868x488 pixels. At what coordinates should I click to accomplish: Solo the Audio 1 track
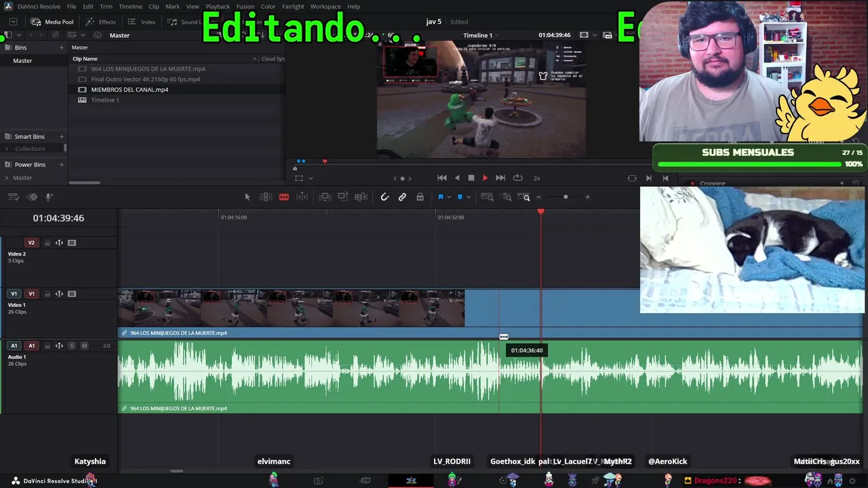pyautogui.click(x=72, y=346)
